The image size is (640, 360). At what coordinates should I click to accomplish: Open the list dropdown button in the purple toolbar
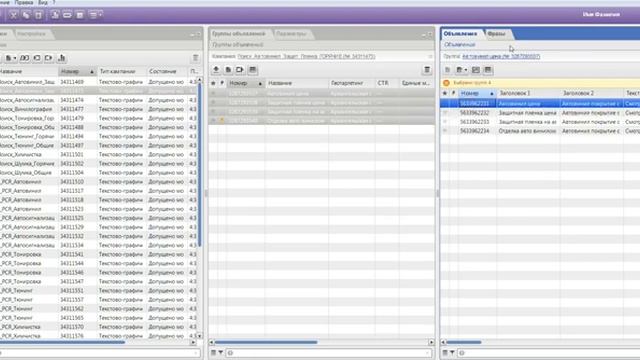pos(95,15)
